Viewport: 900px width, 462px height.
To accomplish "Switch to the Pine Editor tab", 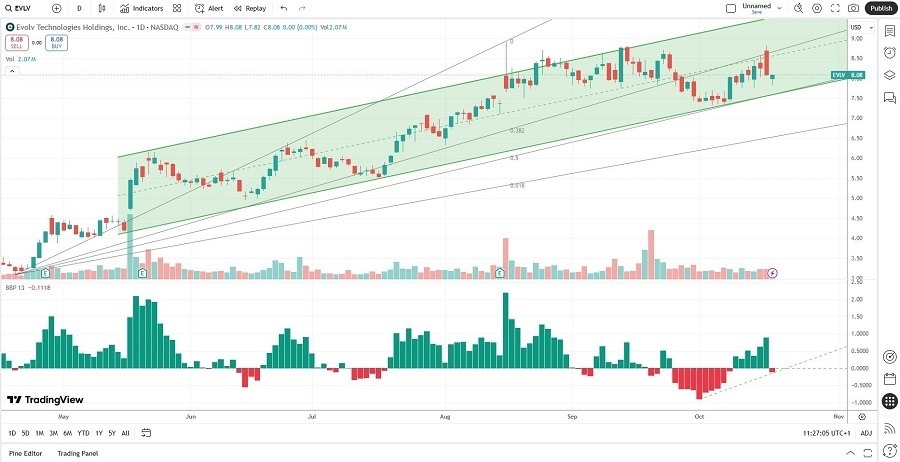I will (25, 454).
